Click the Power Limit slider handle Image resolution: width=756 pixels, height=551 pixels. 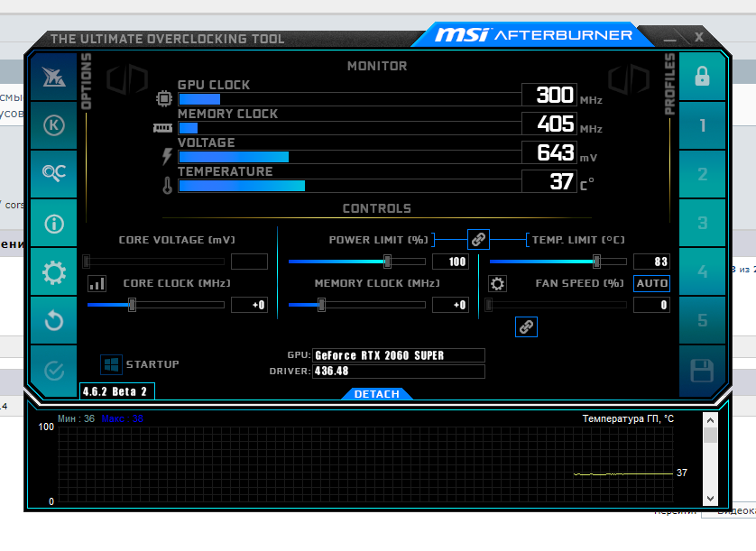pyautogui.click(x=387, y=262)
